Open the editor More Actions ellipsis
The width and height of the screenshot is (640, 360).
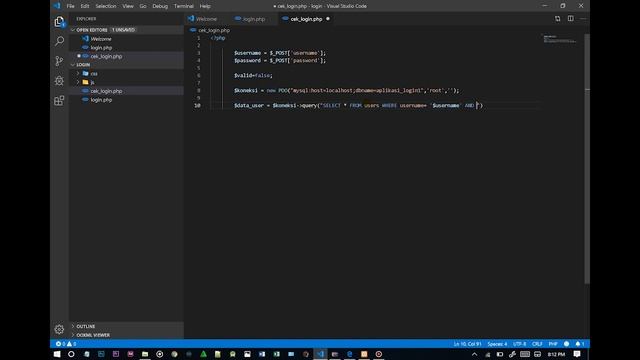click(583, 19)
